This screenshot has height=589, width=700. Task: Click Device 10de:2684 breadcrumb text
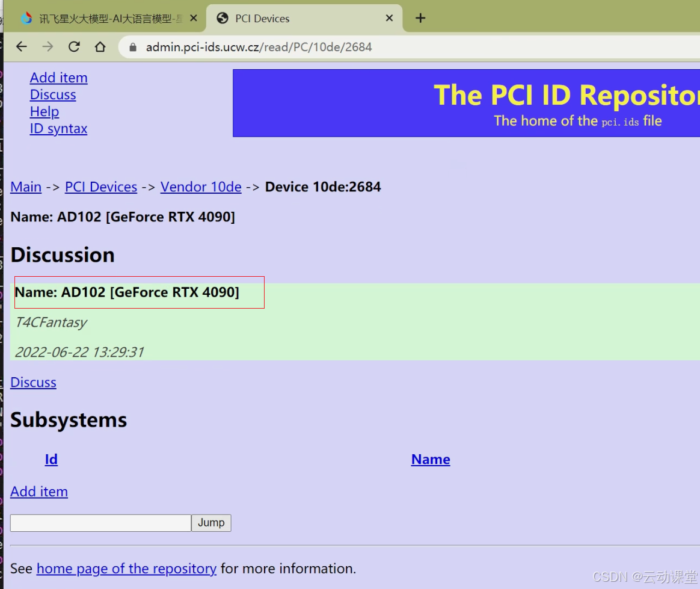[323, 187]
